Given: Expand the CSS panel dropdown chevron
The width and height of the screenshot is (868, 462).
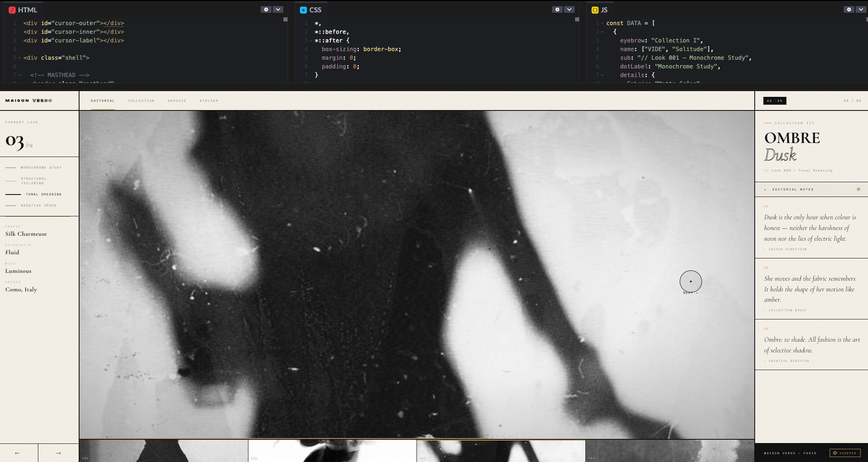Looking at the screenshot, I should point(569,9).
